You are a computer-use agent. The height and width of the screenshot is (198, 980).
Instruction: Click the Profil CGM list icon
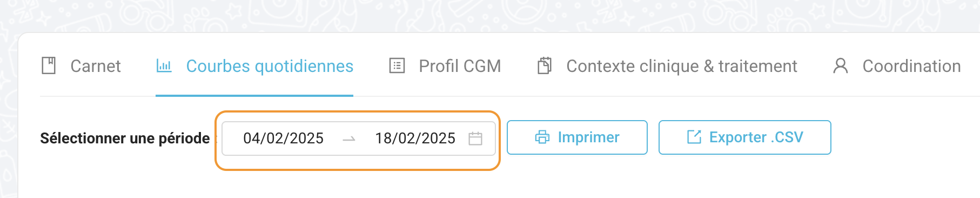[x=397, y=66]
